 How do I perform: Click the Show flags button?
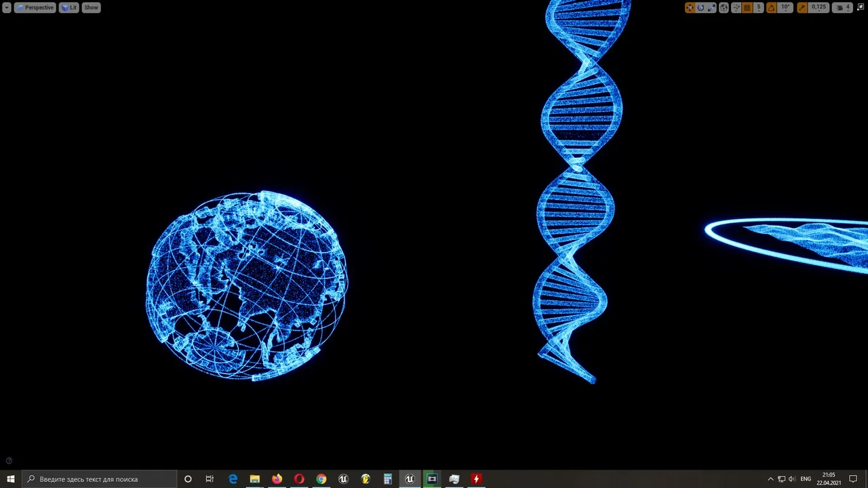coord(91,7)
